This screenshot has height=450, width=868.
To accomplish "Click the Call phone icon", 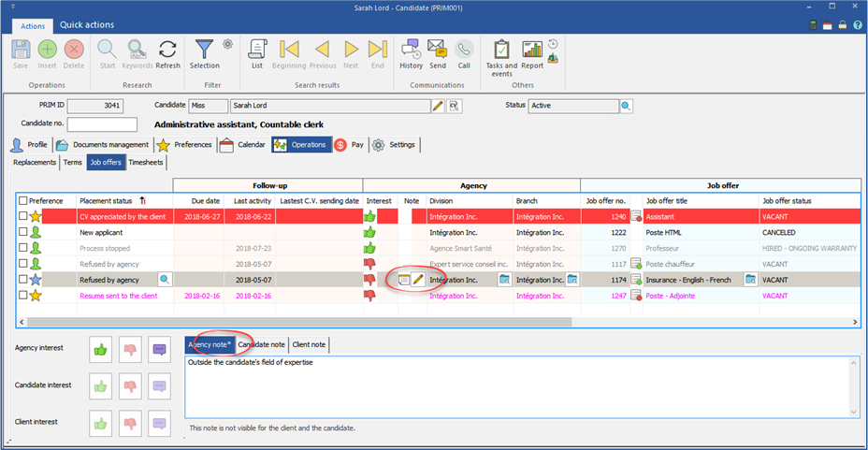I will [x=464, y=50].
